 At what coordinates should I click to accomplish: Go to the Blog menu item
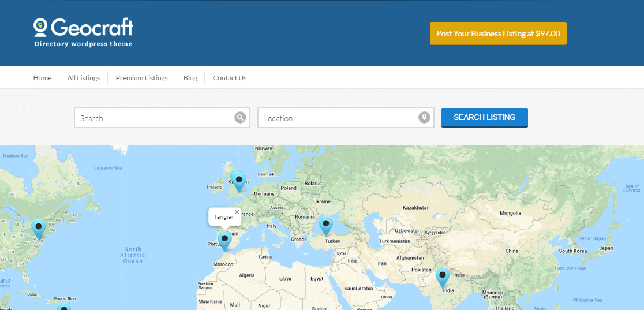tap(190, 78)
